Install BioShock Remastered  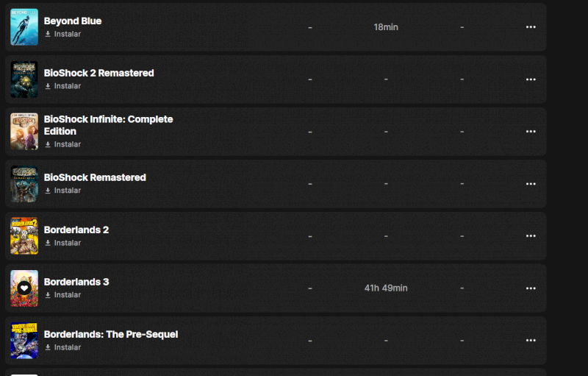[63, 191]
